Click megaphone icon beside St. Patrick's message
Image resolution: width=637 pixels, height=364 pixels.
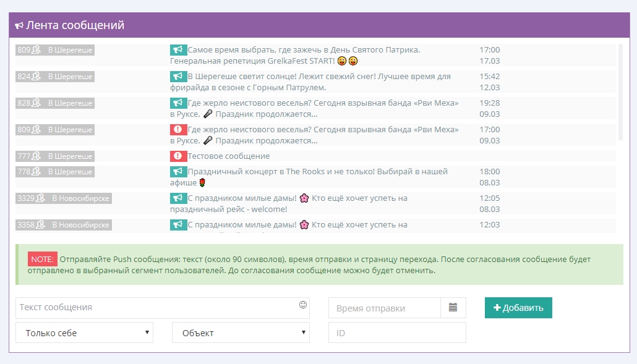[x=178, y=50]
